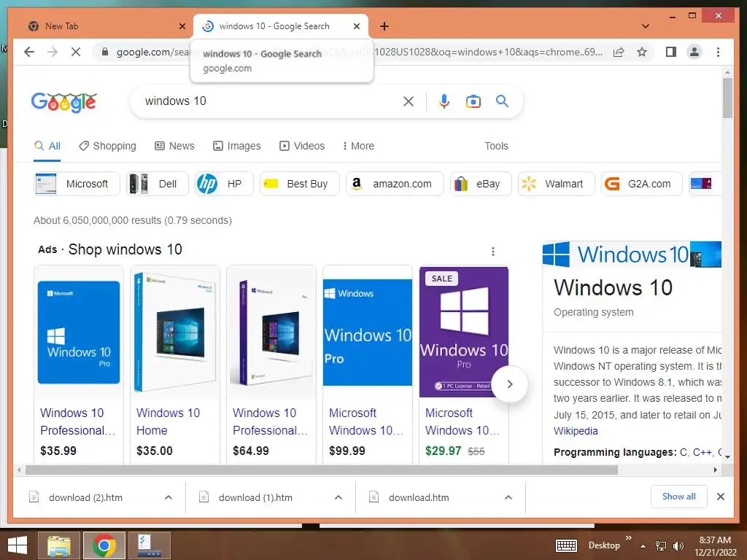Open the ads options three-dot menu

point(493,252)
